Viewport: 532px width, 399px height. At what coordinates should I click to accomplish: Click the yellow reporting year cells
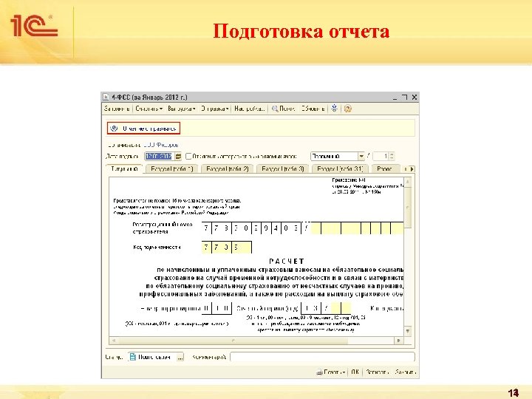click(341, 308)
